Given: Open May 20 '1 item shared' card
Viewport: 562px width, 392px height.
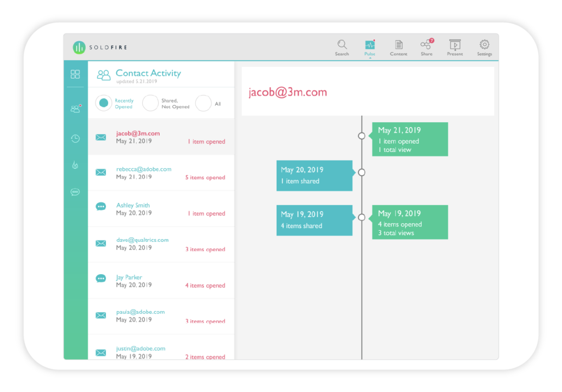Looking at the screenshot, I should tap(314, 175).
